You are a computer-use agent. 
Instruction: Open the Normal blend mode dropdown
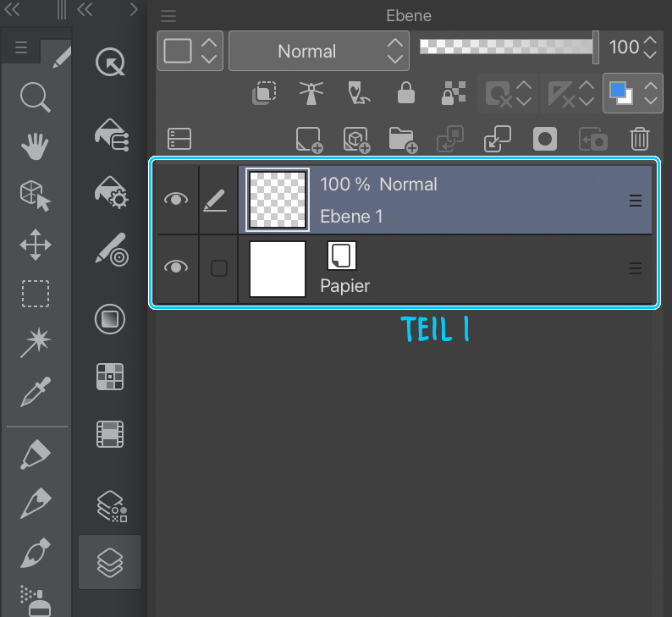[x=318, y=51]
